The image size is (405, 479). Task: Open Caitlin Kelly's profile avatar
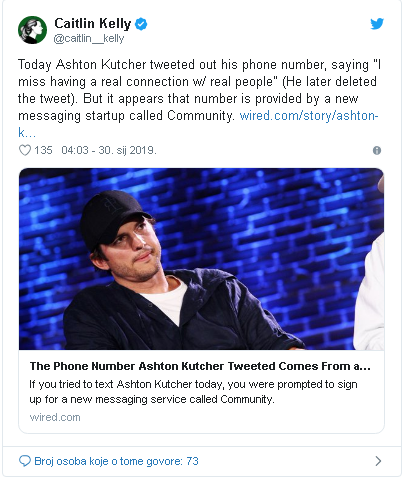tap(32, 30)
